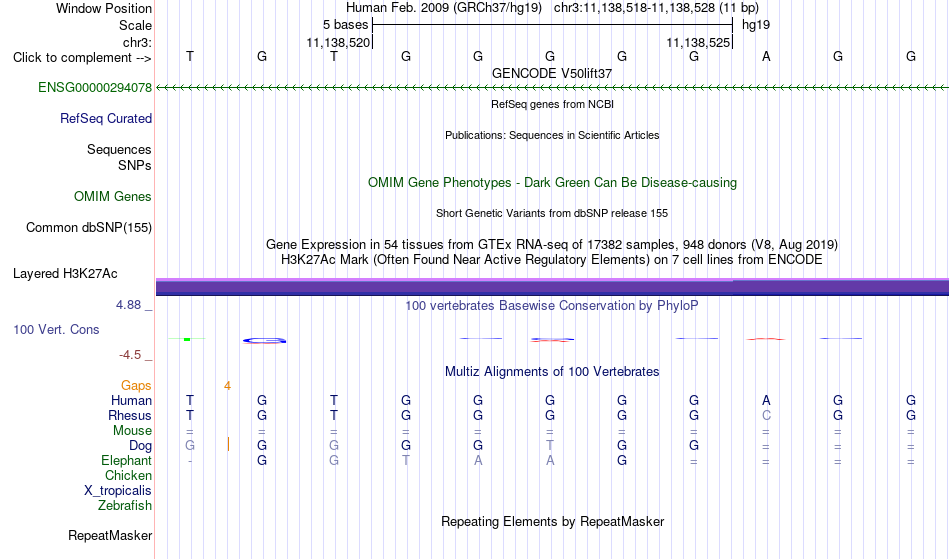Click the green ENSG00000294078 gene arrow line
The height and width of the screenshot is (559, 950).
pos(552,88)
